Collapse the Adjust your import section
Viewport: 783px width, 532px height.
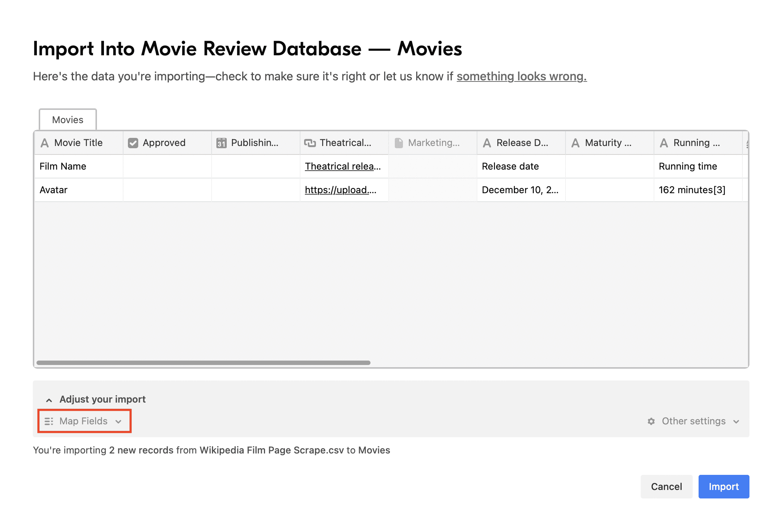(x=50, y=399)
